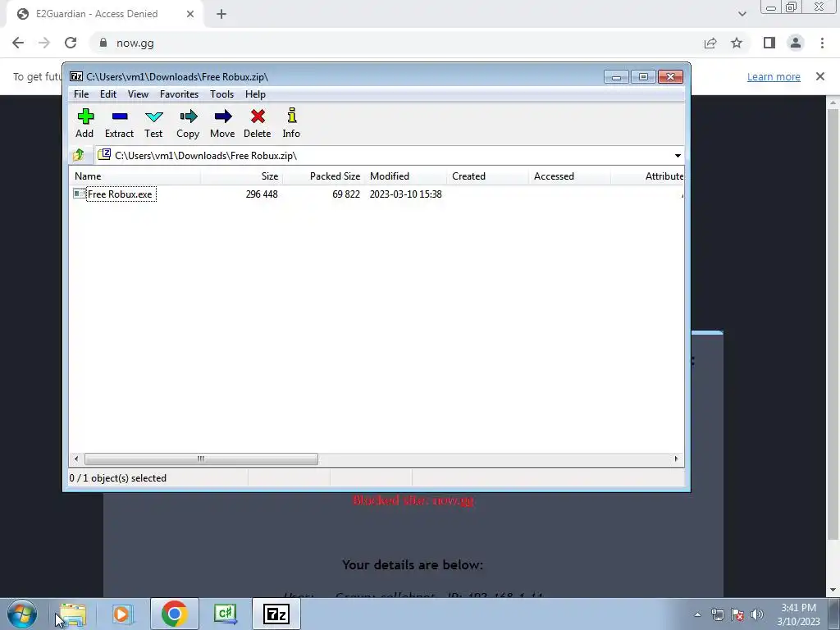Open the Favorites menu
Screen dimensions: 840x630
tap(180, 94)
